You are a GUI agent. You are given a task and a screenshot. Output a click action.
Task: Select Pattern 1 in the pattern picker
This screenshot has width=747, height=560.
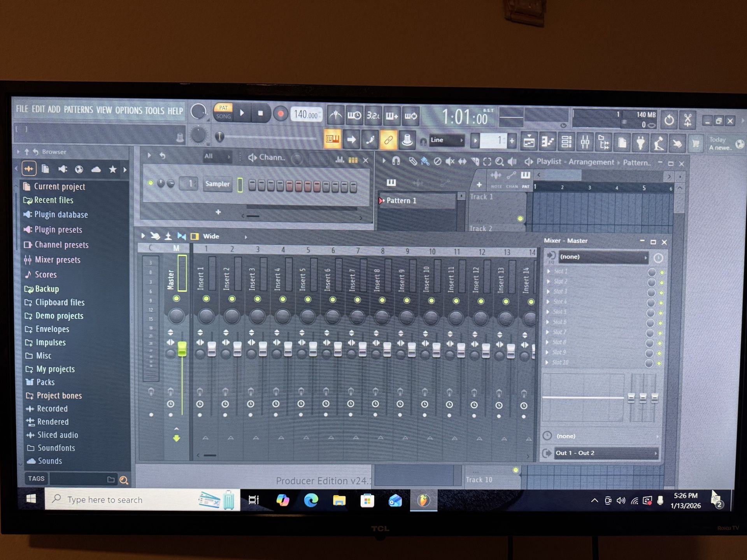pyautogui.click(x=401, y=201)
